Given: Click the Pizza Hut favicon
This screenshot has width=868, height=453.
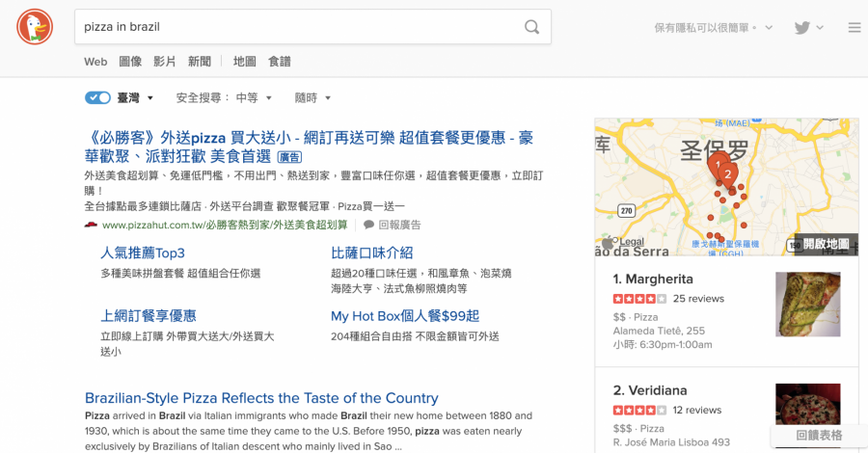Looking at the screenshot, I should tap(91, 225).
